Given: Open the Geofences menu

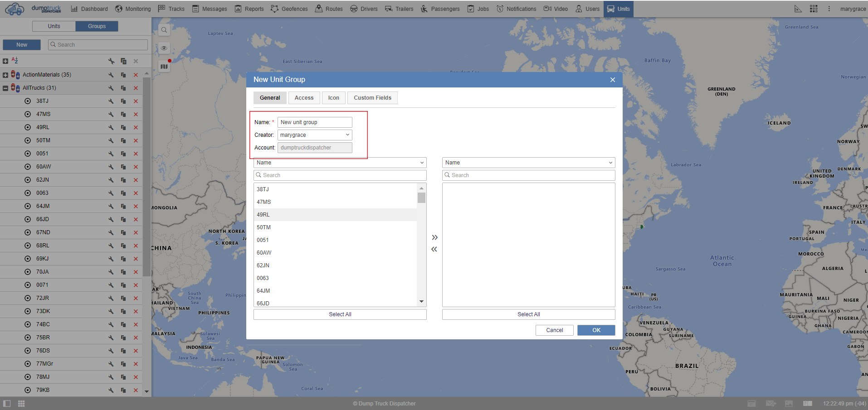Looking at the screenshot, I should [x=289, y=9].
